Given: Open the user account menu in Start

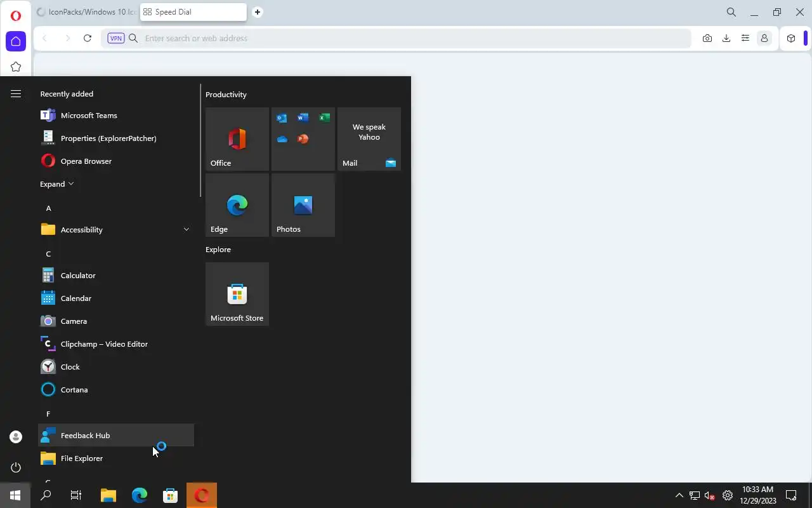Looking at the screenshot, I should [x=16, y=437].
